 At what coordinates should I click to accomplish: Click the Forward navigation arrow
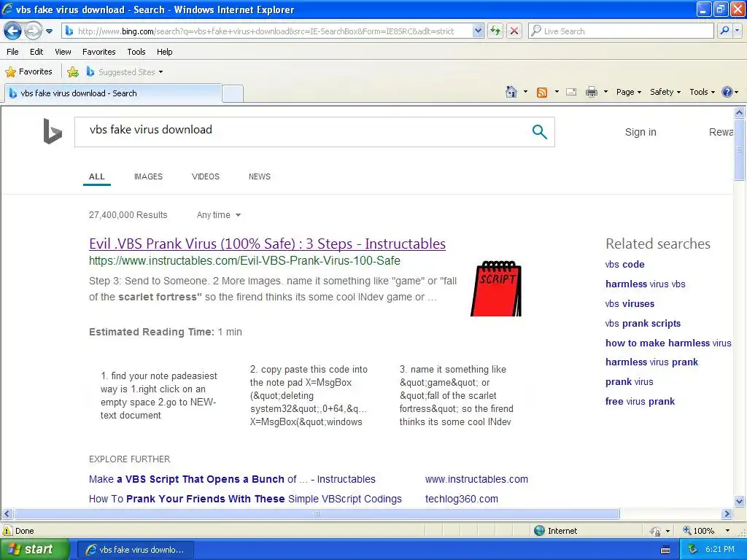33,31
